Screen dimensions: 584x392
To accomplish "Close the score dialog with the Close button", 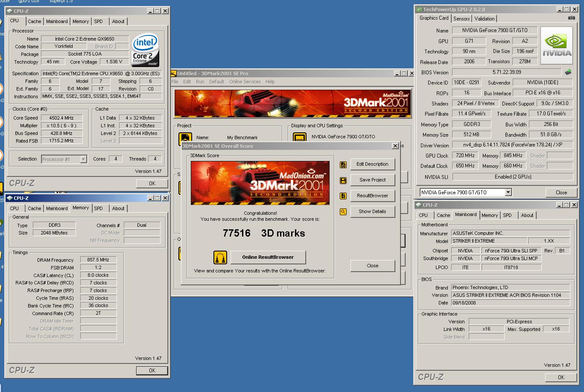I will tap(373, 266).
